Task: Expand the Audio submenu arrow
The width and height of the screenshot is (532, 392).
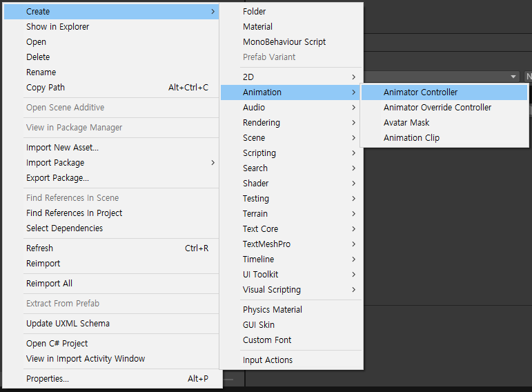Action: tap(353, 108)
